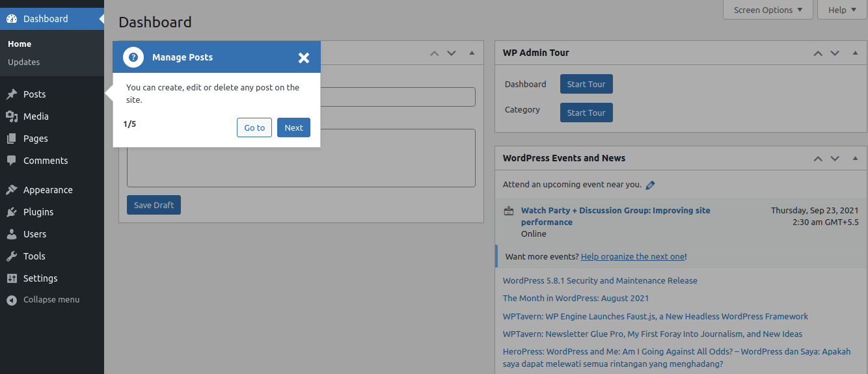Go to Home submenu
Viewport: 868px width, 374px height.
pos(20,44)
